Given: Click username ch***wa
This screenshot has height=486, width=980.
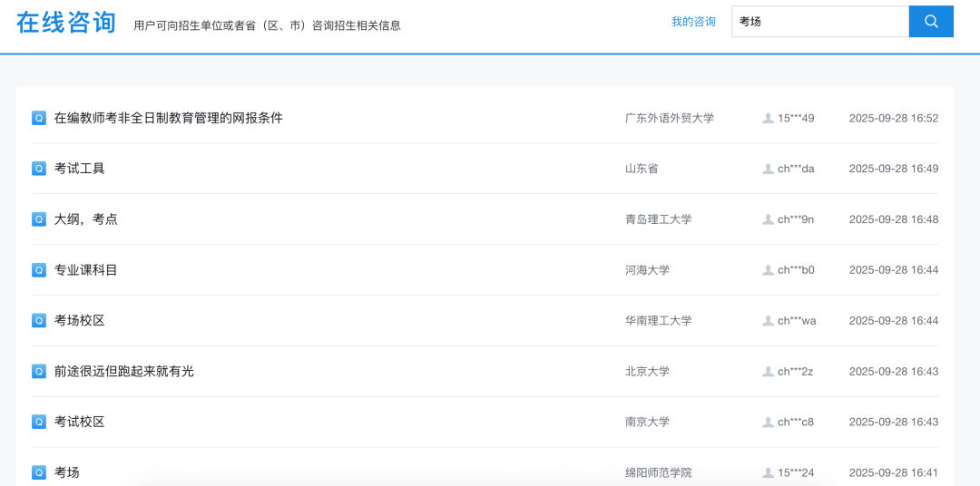Looking at the screenshot, I should click(797, 320).
